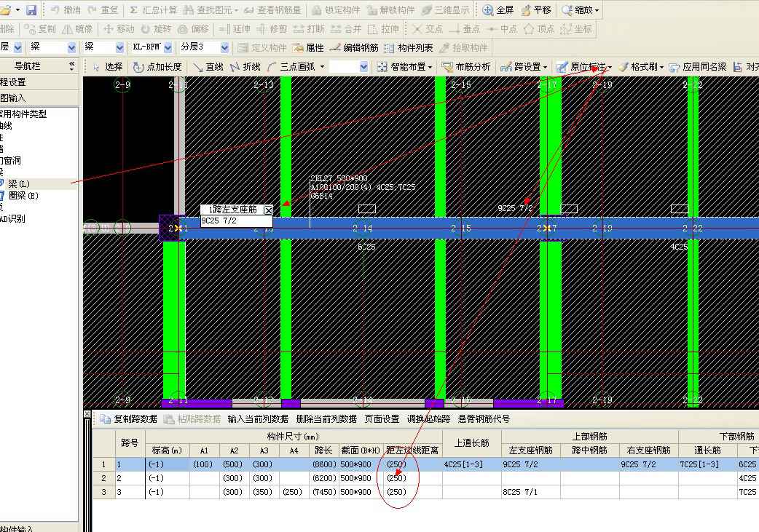Click 锁定构件 lock component
The image size is (759, 532).
coord(336,9)
